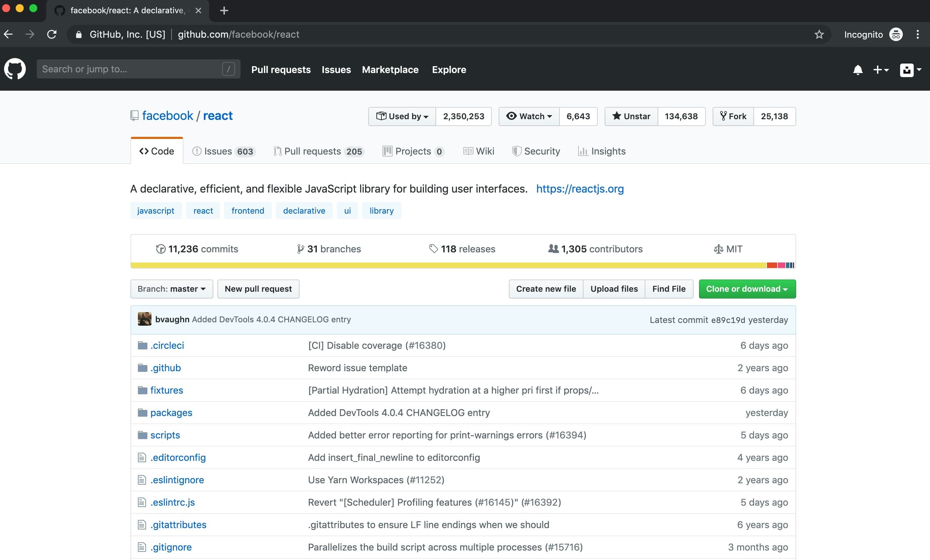Viewport: 930px width, 560px height.
Task: Select the commits history icon
Action: tap(161, 249)
